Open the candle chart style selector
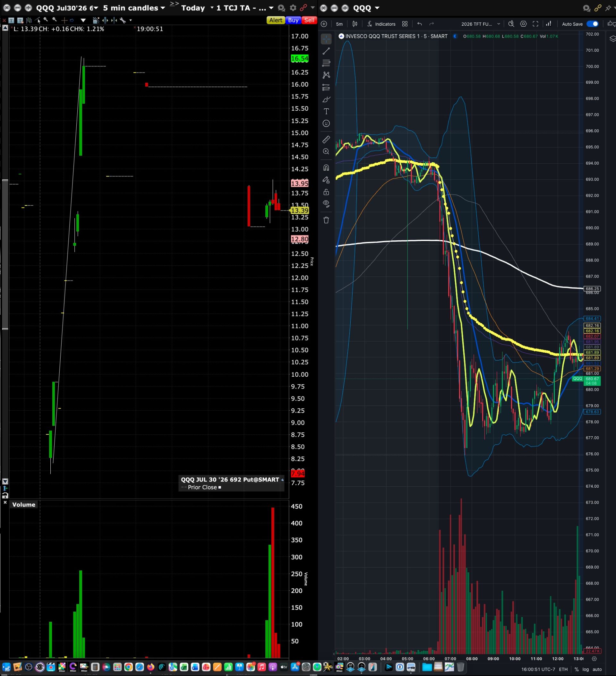Viewport: 616px width, 676px height. (355, 24)
